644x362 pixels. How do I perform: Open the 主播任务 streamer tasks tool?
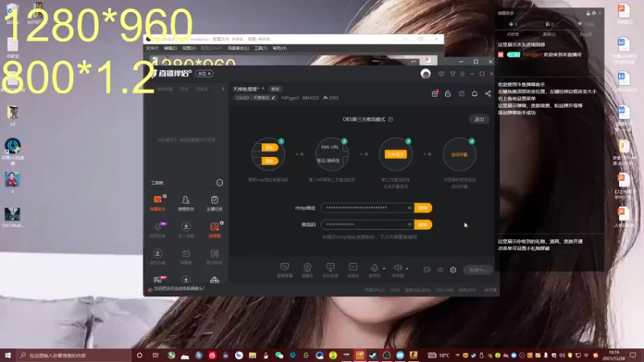click(214, 203)
